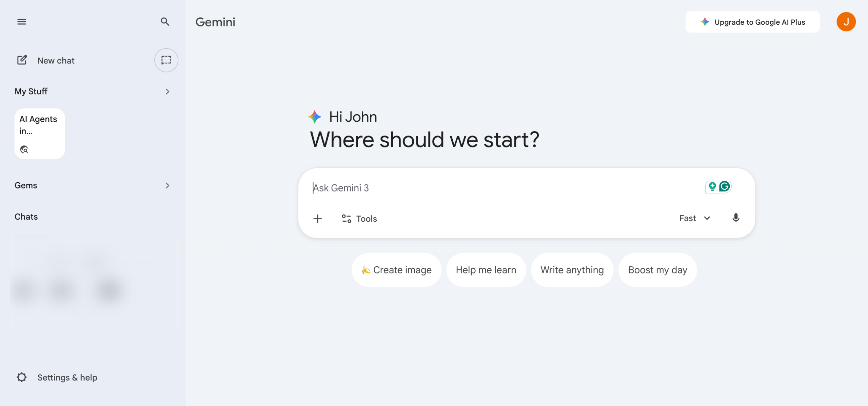Open the AI Agents in... card
Screen dimensions: 868x406
coord(40,134)
